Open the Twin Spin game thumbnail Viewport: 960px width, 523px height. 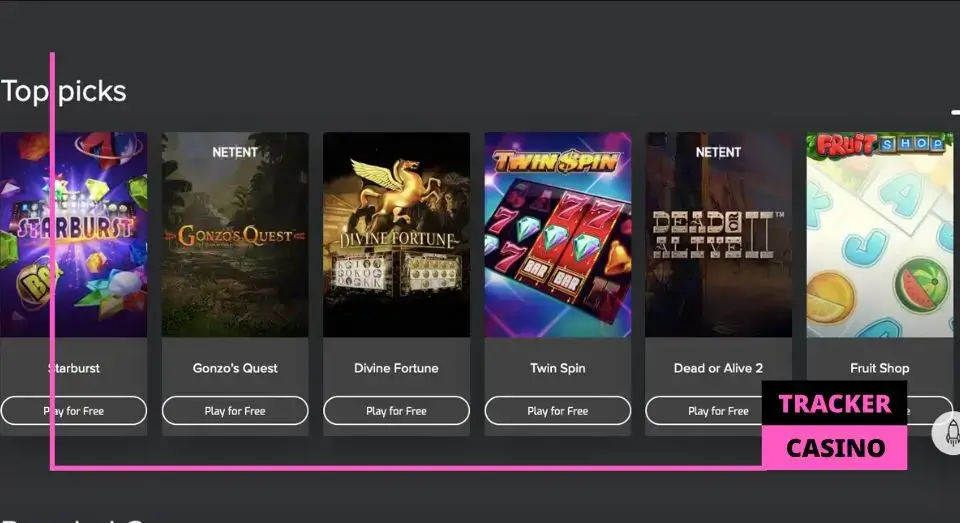point(558,235)
